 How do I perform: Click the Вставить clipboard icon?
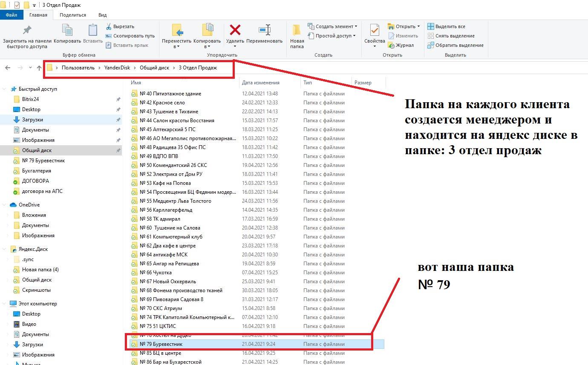click(x=93, y=30)
